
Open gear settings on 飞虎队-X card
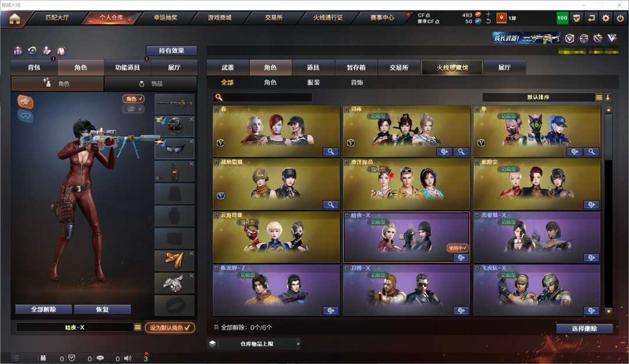click(x=591, y=310)
